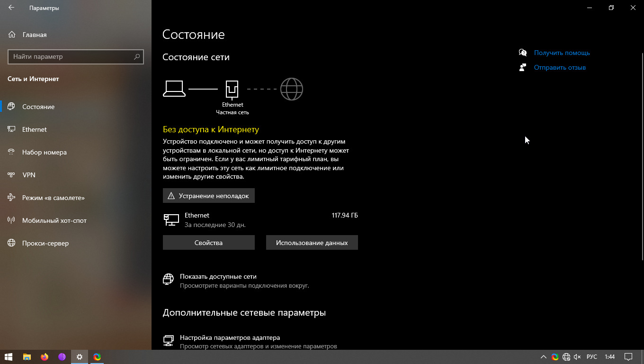Click the globe icon in network diagram
Image resolution: width=644 pixels, height=364 pixels.
coord(292,89)
